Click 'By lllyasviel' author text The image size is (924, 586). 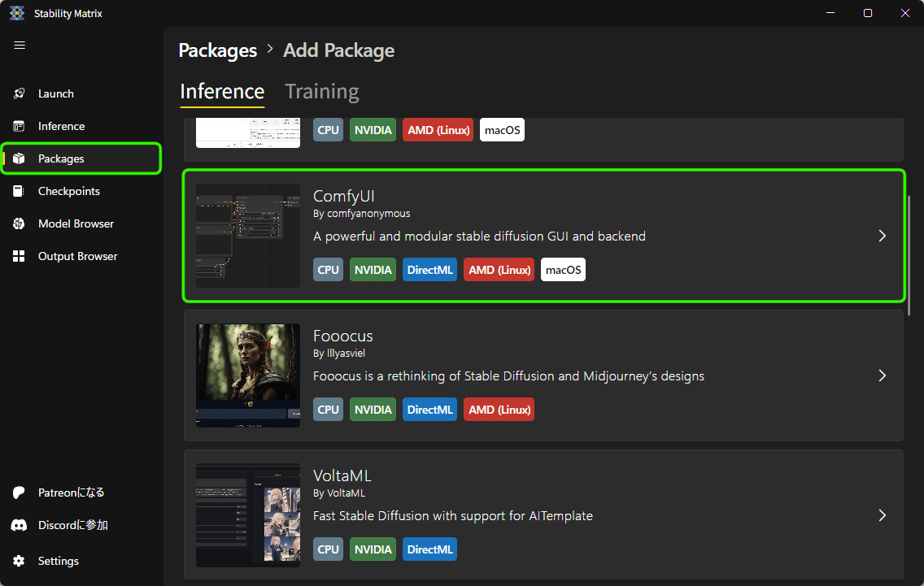[339, 354]
